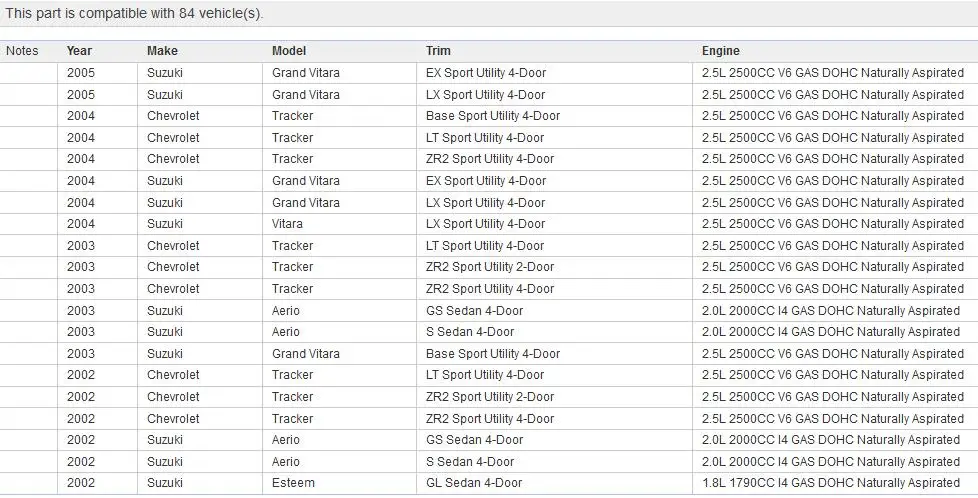Image resolution: width=978 pixels, height=498 pixels.
Task: Click the Year column header
Action: pos(79,51)
